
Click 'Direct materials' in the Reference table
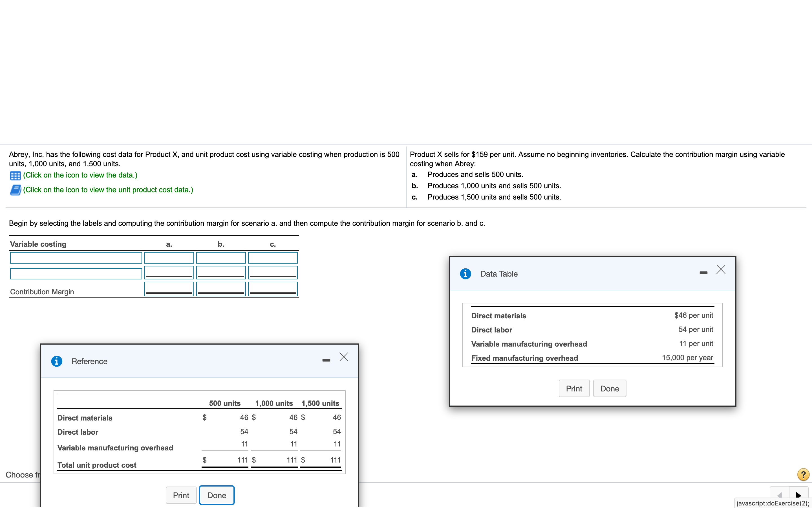pyautogui.click(x=85, y=418)
